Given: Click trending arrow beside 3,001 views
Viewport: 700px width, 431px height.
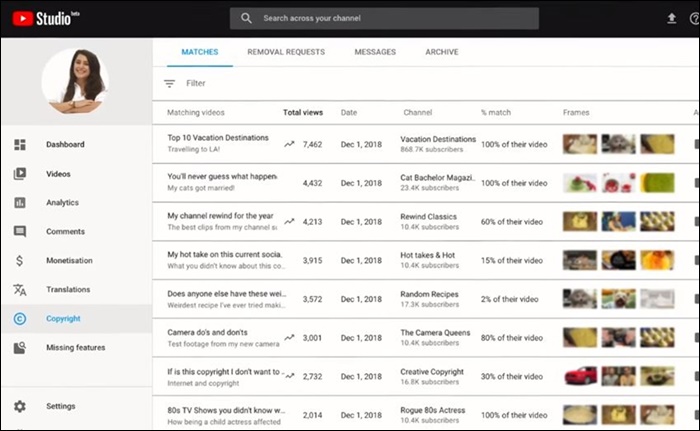Looking at the screenshot, I should point(289,338).
